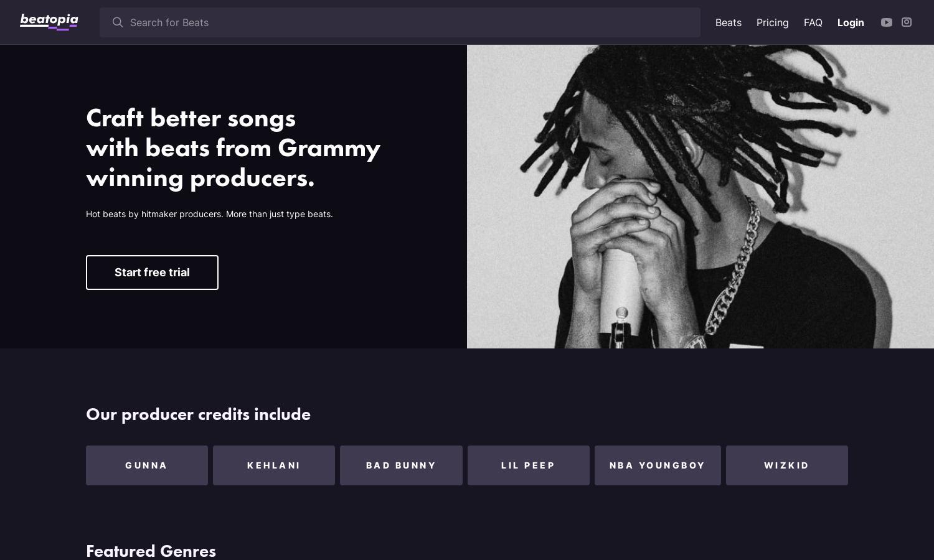Click the Featured Genres heading
This screenshot has width=934, height=560.
pos(151,551)
